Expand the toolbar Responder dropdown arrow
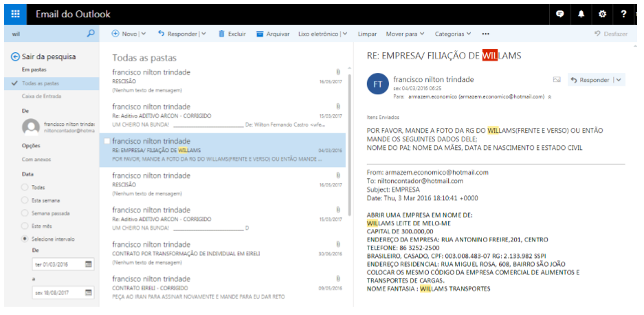The height and width of the screenshot is (315, 644). click(x=203, y=34)
